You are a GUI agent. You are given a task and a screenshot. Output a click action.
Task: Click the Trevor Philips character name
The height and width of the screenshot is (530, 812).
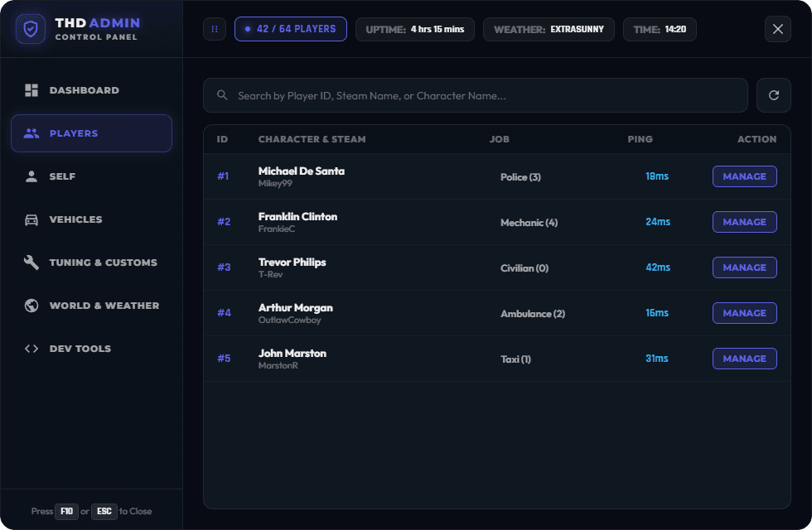[292, 262]
